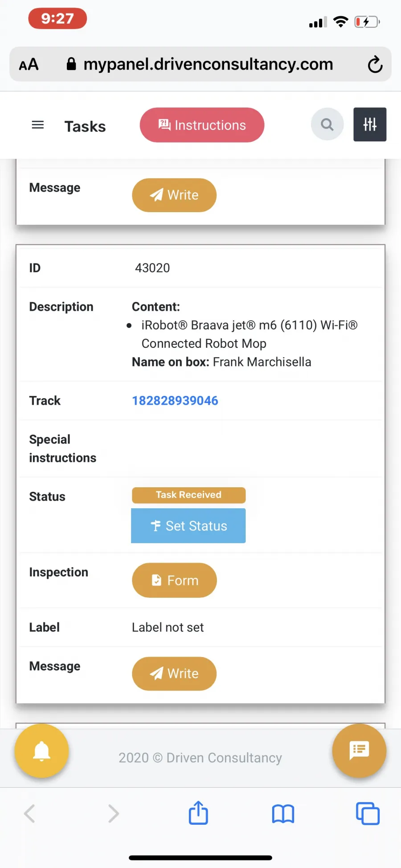Open Safari bookmarks book icon
Image resolution: width=401 pixels, height=868 pixels.
point(283,814)
